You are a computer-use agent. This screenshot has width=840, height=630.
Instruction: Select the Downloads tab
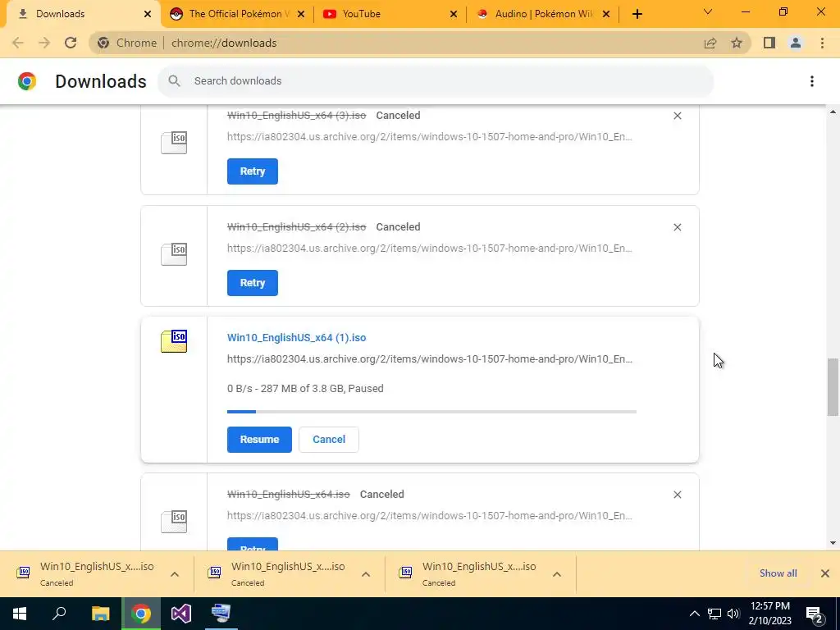tap(83, 14)
